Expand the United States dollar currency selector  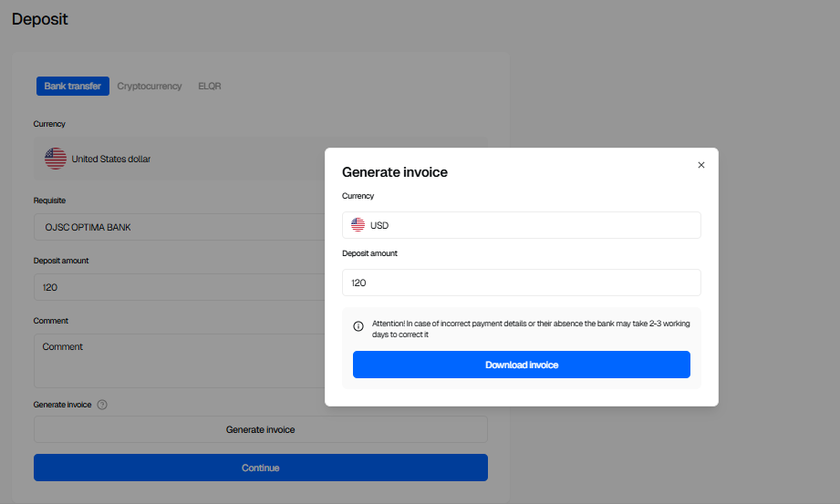click(x=182, y=159)
